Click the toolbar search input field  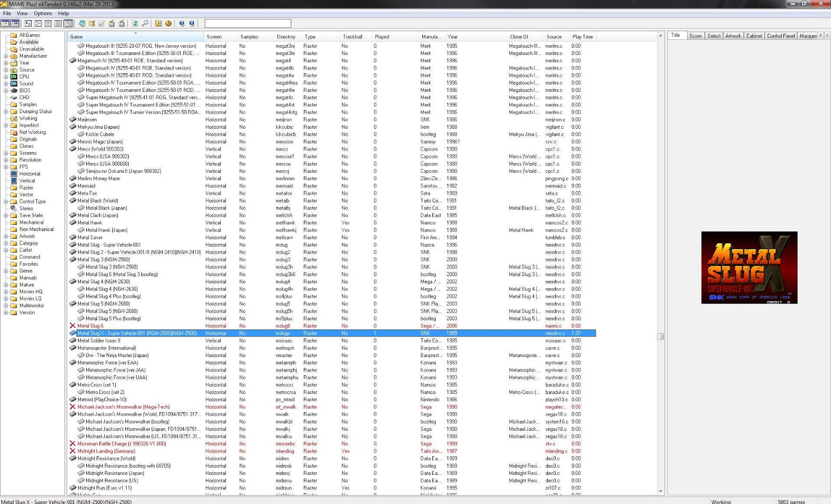coord(248,23)
